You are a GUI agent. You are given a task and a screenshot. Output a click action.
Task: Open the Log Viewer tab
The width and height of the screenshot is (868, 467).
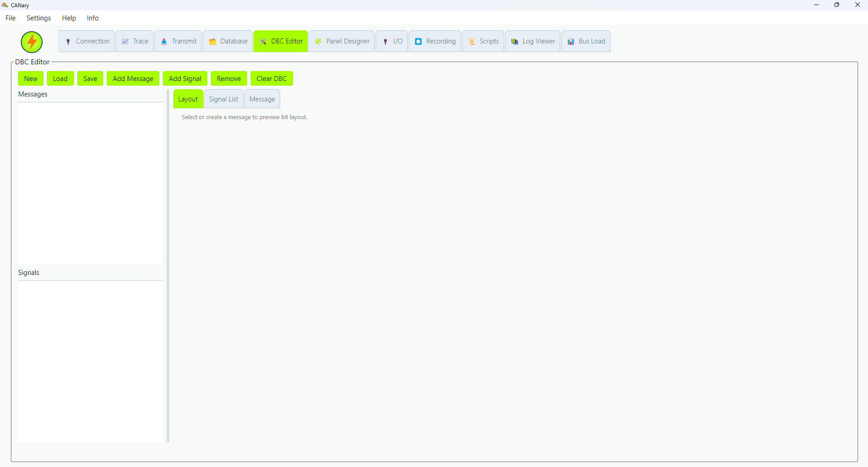coord(533,41)
